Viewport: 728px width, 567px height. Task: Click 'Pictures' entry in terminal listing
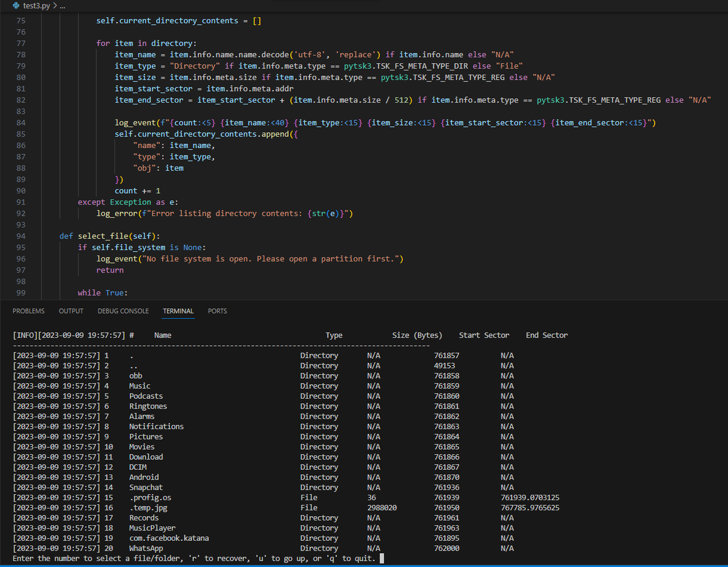click(x=146, y=436)
